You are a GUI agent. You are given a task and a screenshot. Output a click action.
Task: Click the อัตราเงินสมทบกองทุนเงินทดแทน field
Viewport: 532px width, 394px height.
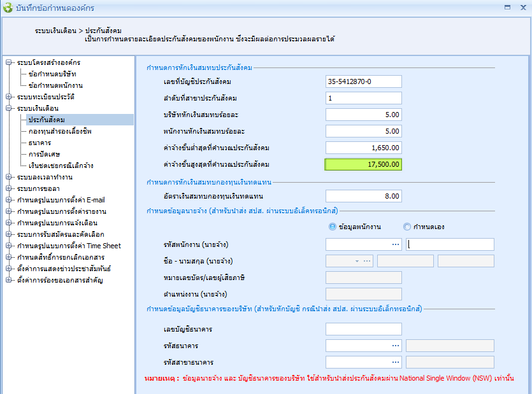click(x=363, y=196)
